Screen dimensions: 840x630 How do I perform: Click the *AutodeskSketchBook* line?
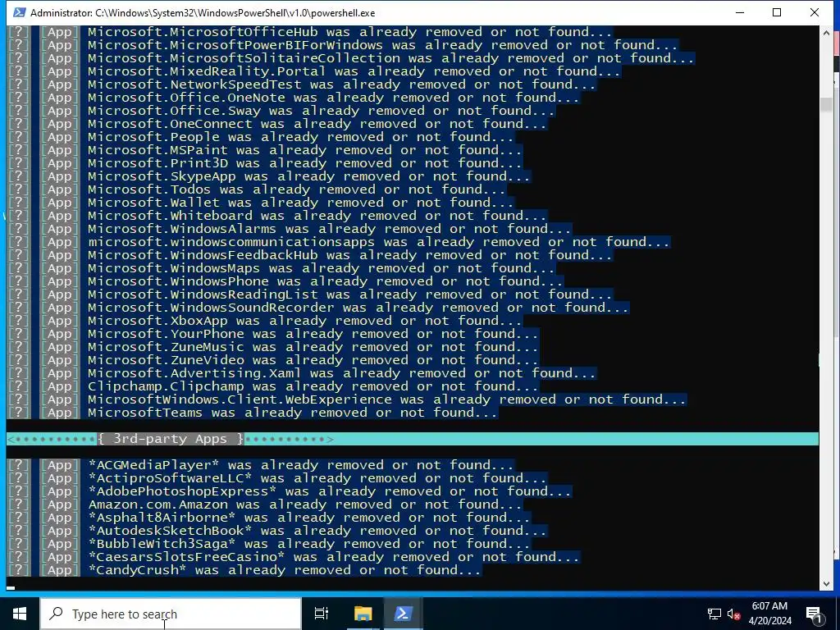(x=277, y=531)
